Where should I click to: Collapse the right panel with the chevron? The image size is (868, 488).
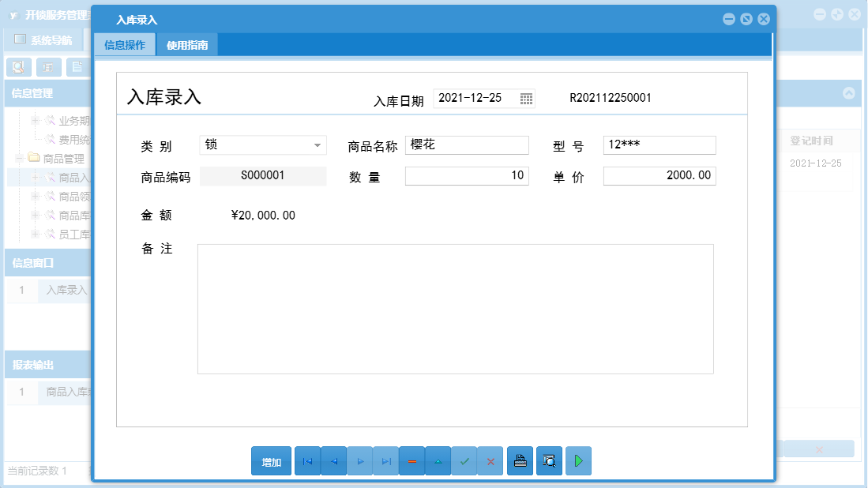pos(849,93)
